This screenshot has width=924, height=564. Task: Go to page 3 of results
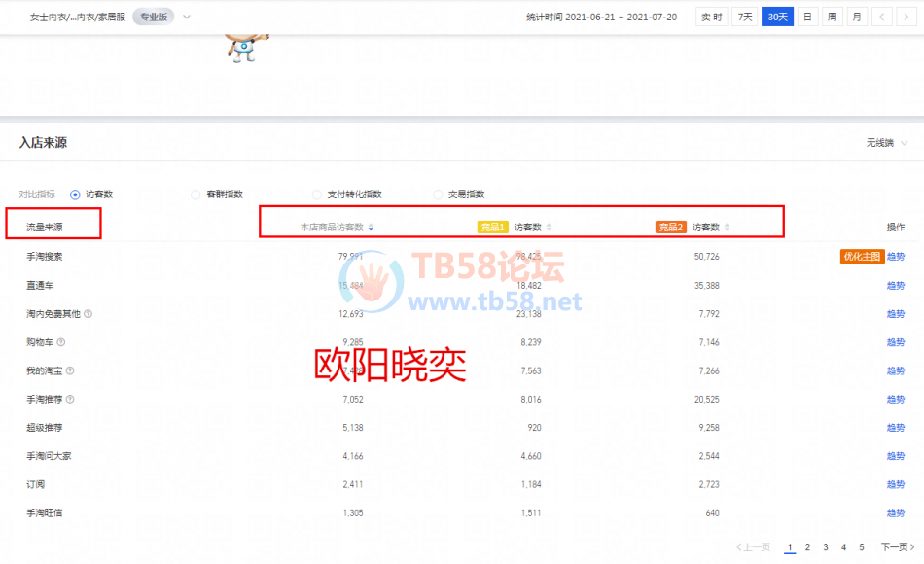click(x=825, y=547)
